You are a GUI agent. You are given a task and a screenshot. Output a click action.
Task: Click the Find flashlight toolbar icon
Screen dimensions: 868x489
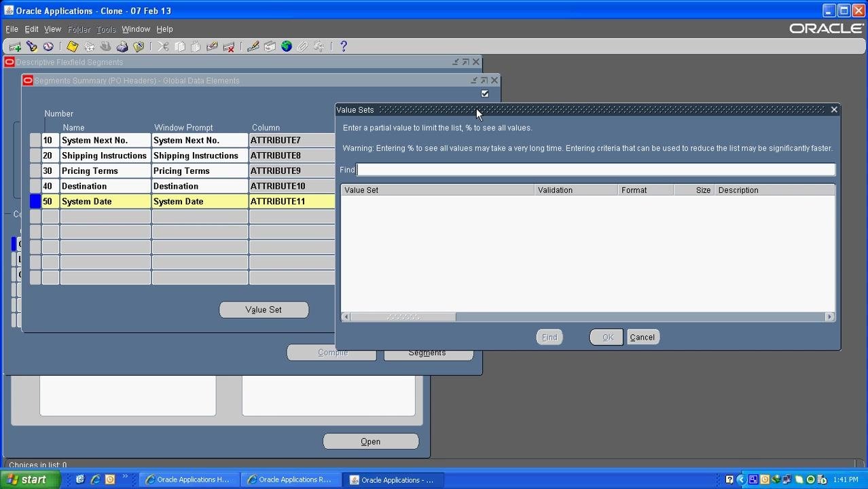coord(32,46)
